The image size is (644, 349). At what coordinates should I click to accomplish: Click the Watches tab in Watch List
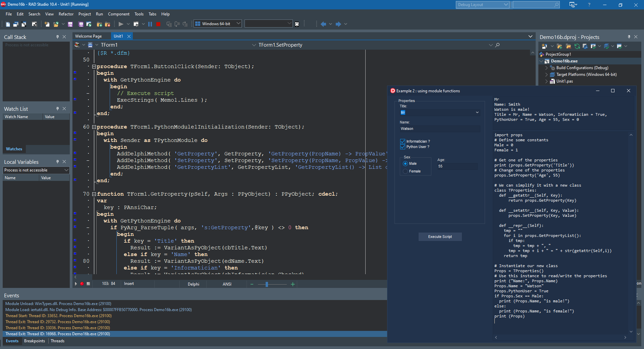14,149
